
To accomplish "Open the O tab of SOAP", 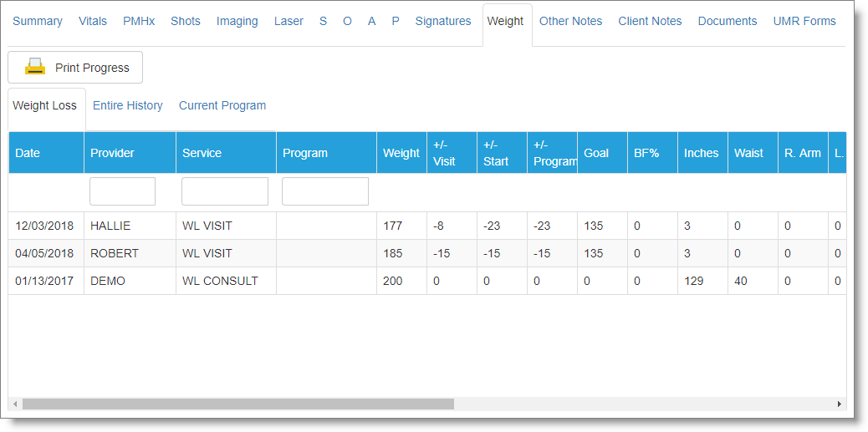I will [x=347, y=21].
